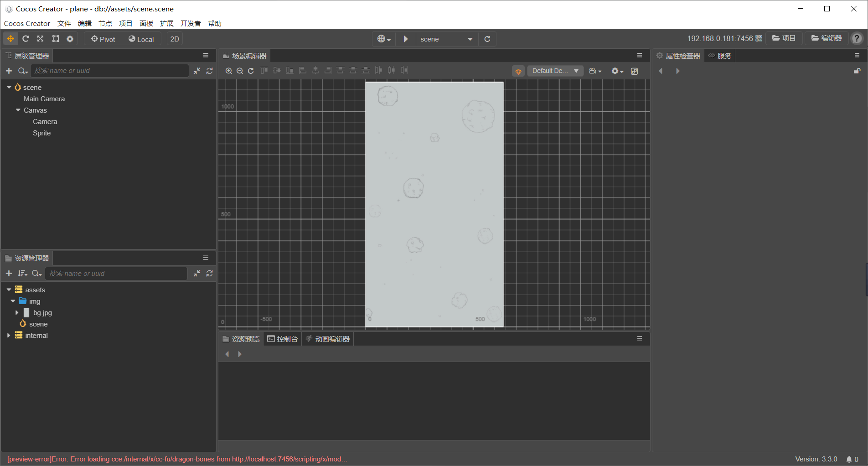Create a new asset with plus icon
Screen dimensions: 868x466
[x=9, y=273]
